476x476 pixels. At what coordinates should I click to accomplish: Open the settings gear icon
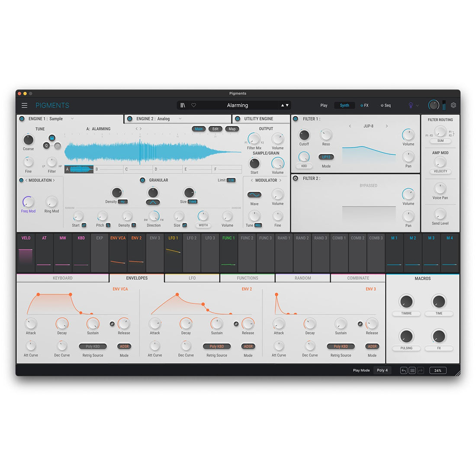point(453,105)
